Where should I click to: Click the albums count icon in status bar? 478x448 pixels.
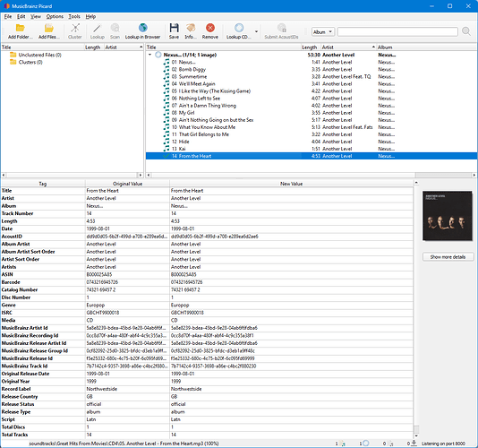pos(366,444)
